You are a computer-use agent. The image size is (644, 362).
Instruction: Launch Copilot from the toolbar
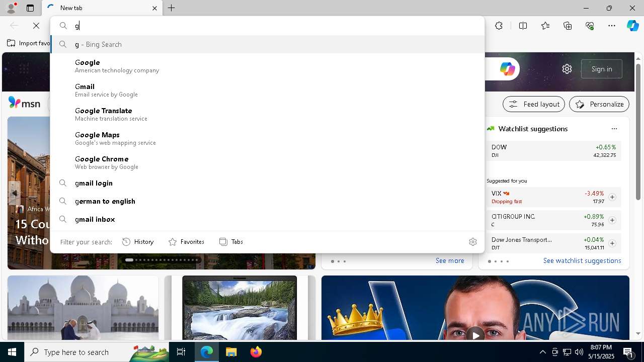(x=632, y=26)
